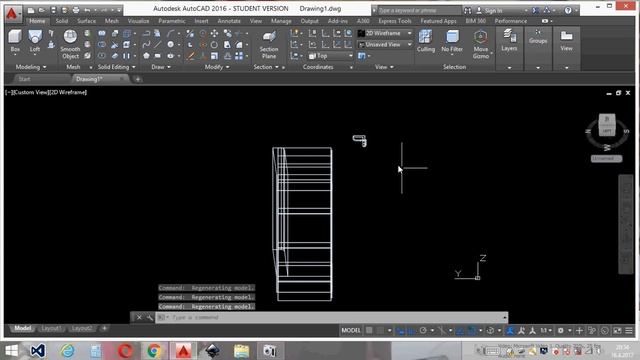
Task: Switch to the Start file tab
Action: coord(24,79)
